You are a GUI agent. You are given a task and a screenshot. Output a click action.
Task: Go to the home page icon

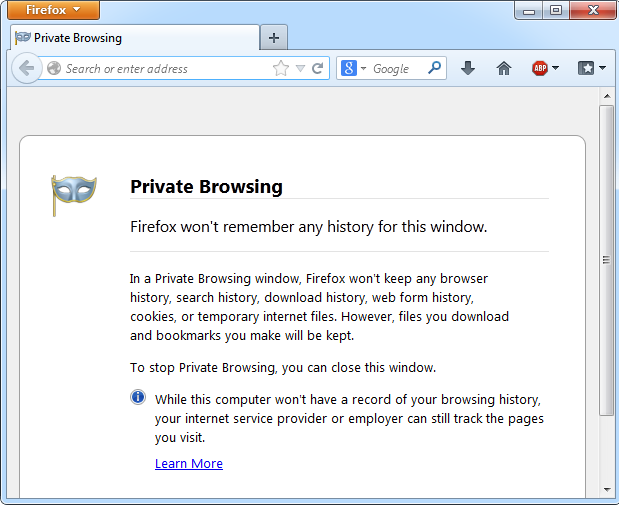[x=504, y=68]
